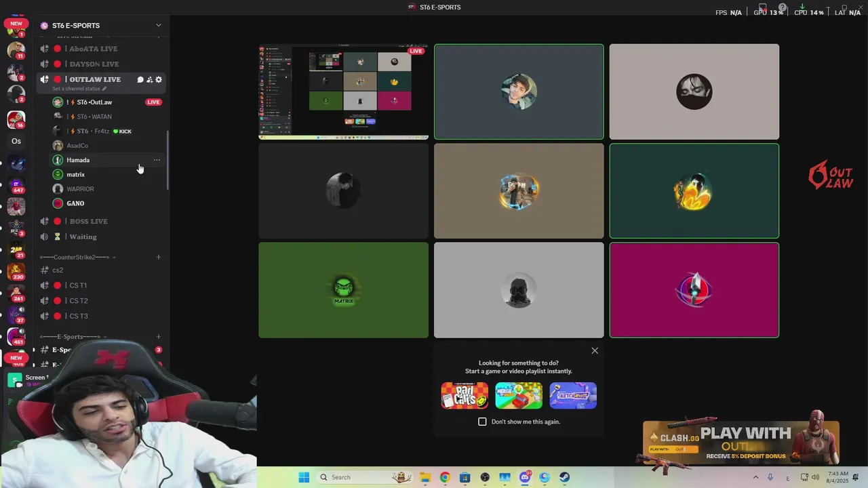Open the cs2 text channel
868x488 pixels.
[x=102, y=270]
